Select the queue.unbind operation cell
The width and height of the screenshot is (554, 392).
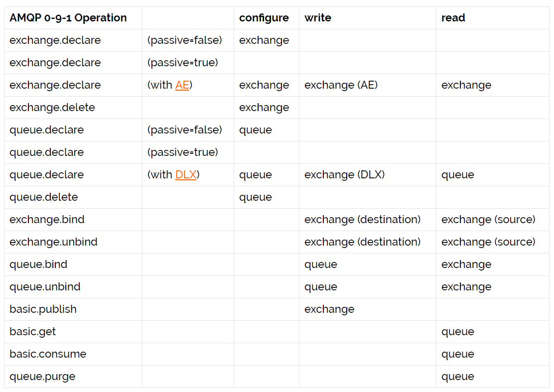point(45,287)
